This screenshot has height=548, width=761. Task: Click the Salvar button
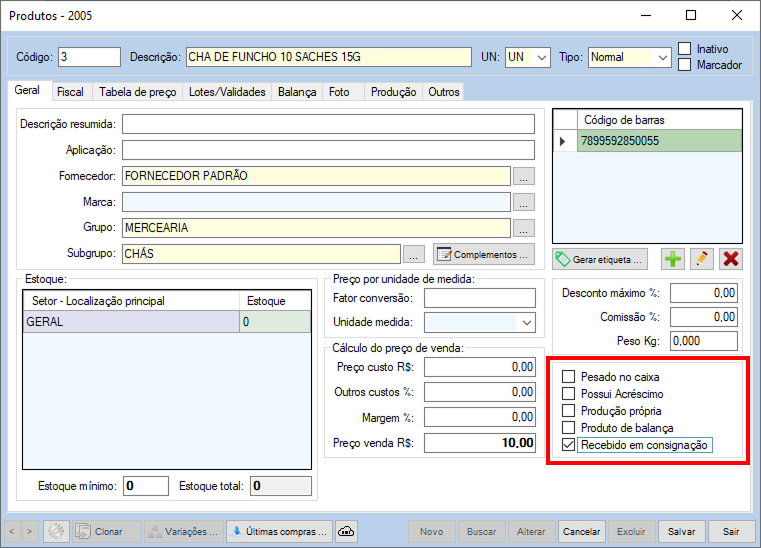point(681,531)
